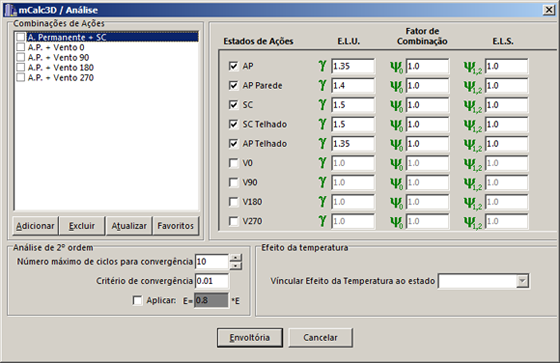560x363 pixels.
Task: Click the V270 E.L.U. gamma field
Action: pos(353,221)
